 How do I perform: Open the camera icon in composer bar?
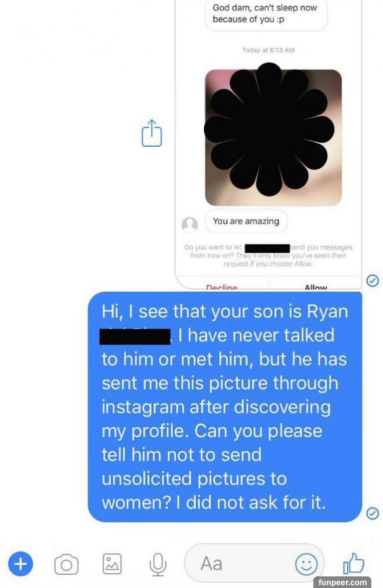pos(66,564)
